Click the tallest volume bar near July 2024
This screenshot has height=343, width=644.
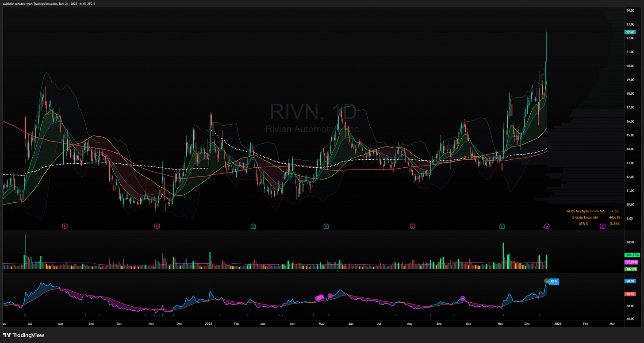25,251
